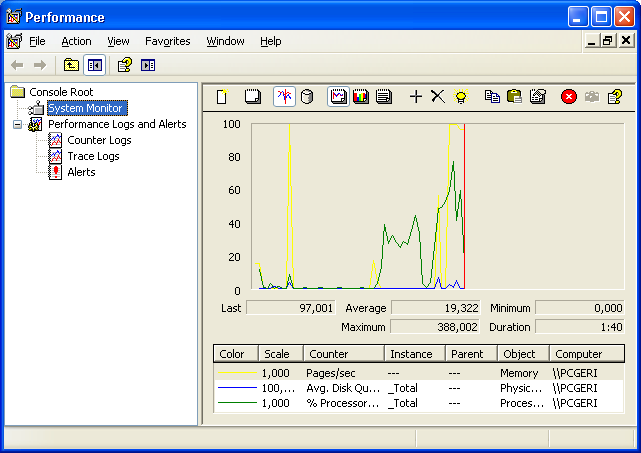Click the Memory object cell

519,373
